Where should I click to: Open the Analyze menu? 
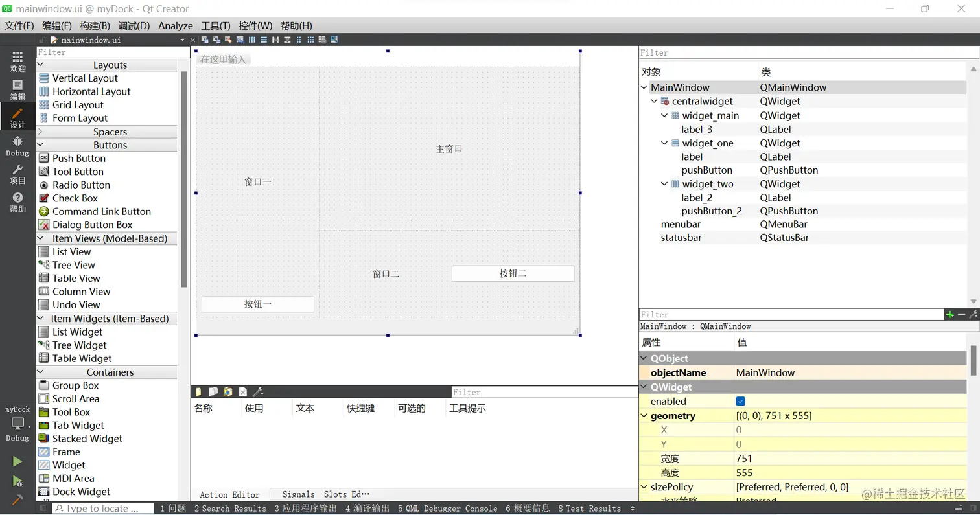(x=176, y=26)
